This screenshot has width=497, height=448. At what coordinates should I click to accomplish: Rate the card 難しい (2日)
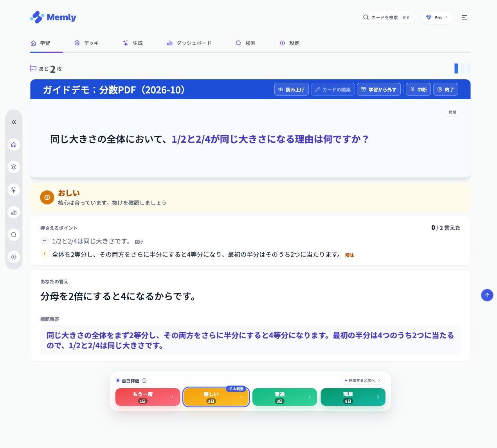tap(216, 397)
